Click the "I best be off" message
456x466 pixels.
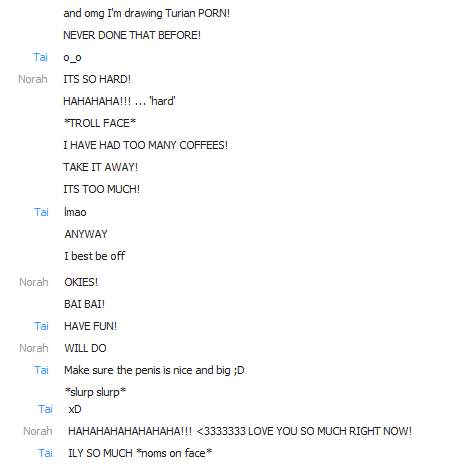coord(95,256)
